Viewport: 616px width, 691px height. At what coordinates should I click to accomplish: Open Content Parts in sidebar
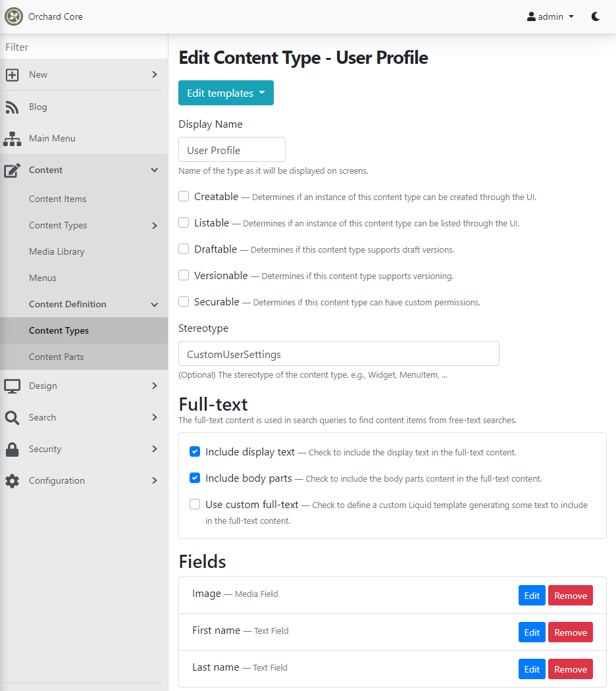(84, 357)
